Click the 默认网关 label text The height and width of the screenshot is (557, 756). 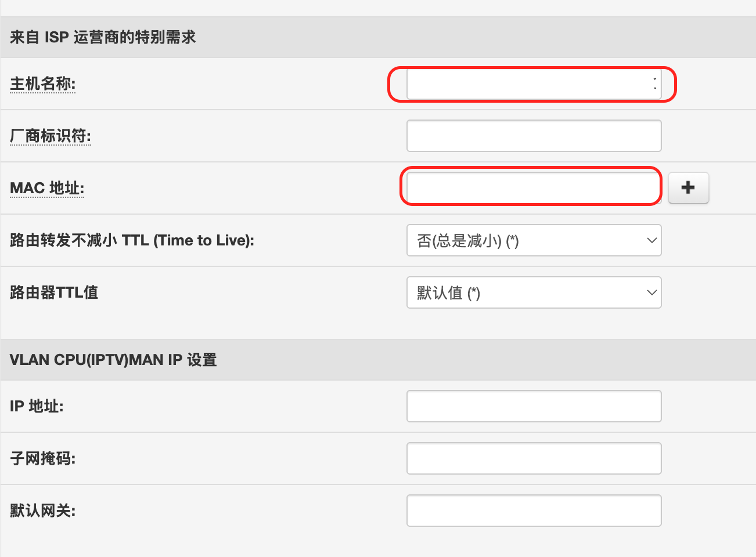pyautogui.click(x=42, y=511)
